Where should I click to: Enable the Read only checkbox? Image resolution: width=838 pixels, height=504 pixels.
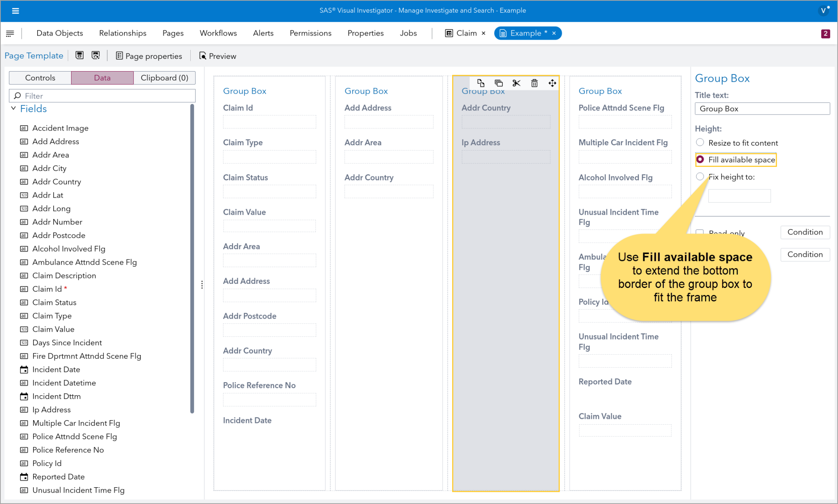click(x=700, y=232)
